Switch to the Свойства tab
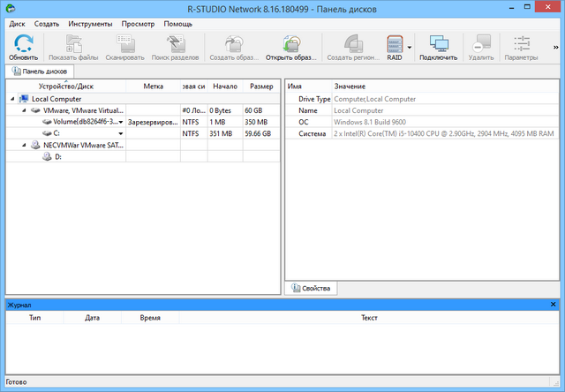Screen dimensions: 565x392 (311, 288)
